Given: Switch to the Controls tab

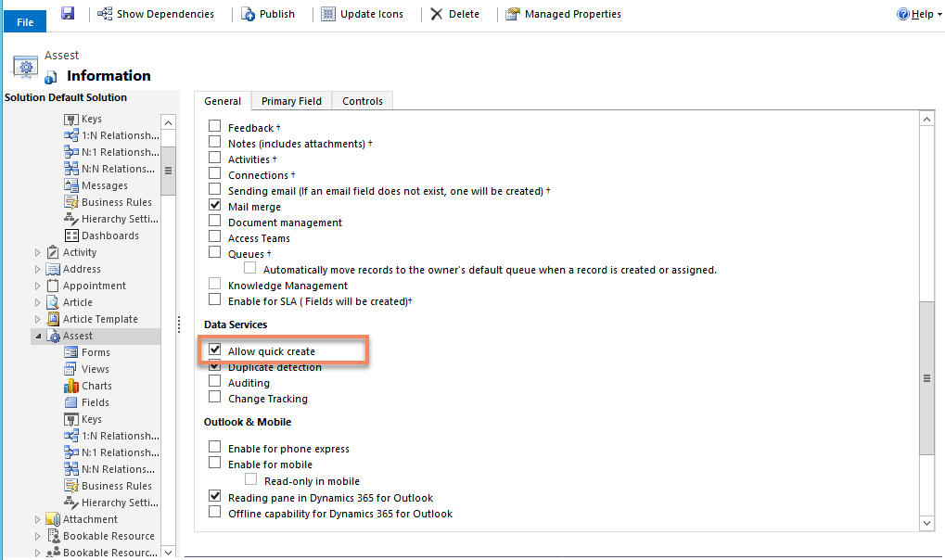Looking at the screenshot, I should click(x=362, y=101).
